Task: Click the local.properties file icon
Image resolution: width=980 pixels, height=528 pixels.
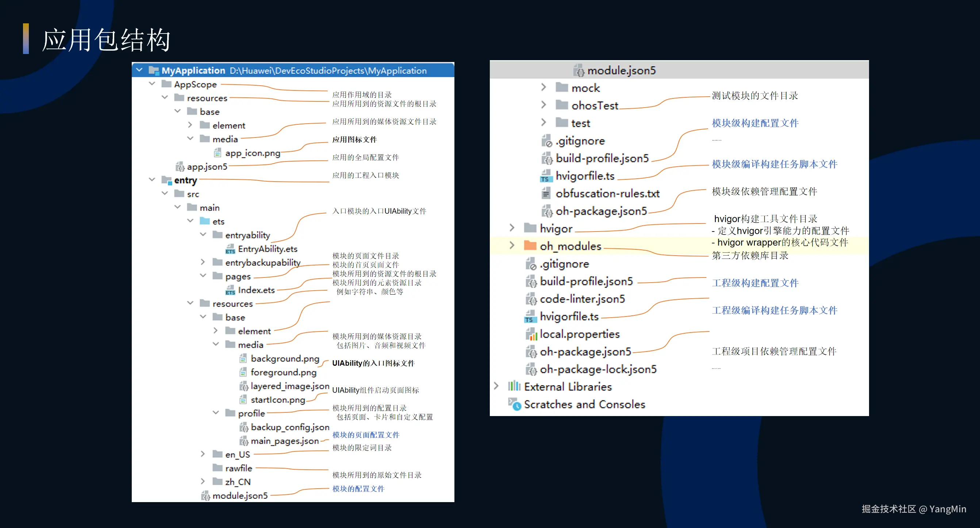Action: 531,334
